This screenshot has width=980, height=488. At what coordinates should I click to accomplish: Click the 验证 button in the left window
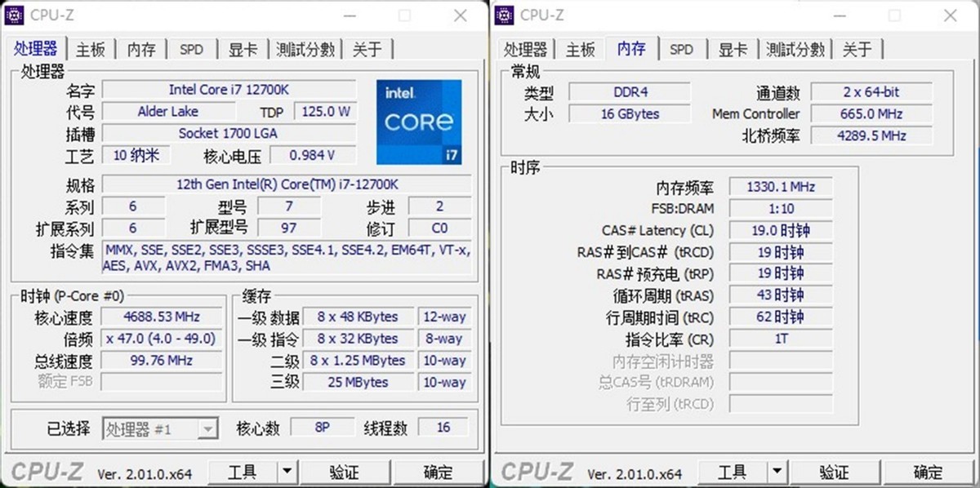(345, 471)
